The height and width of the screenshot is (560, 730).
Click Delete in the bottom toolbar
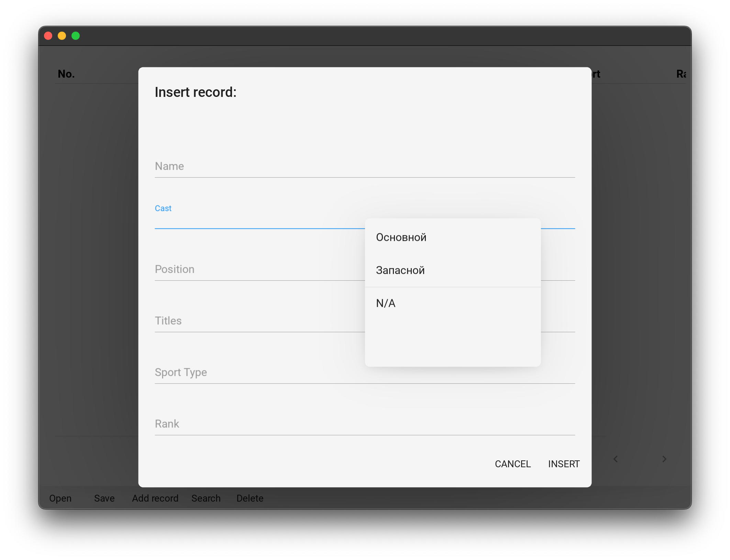250,498
